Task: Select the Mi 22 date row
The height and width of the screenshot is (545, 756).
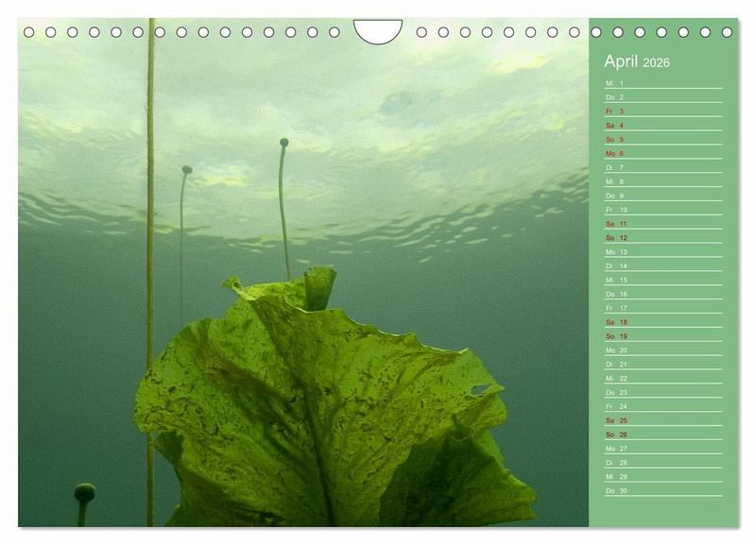Action: pos(663,378)
